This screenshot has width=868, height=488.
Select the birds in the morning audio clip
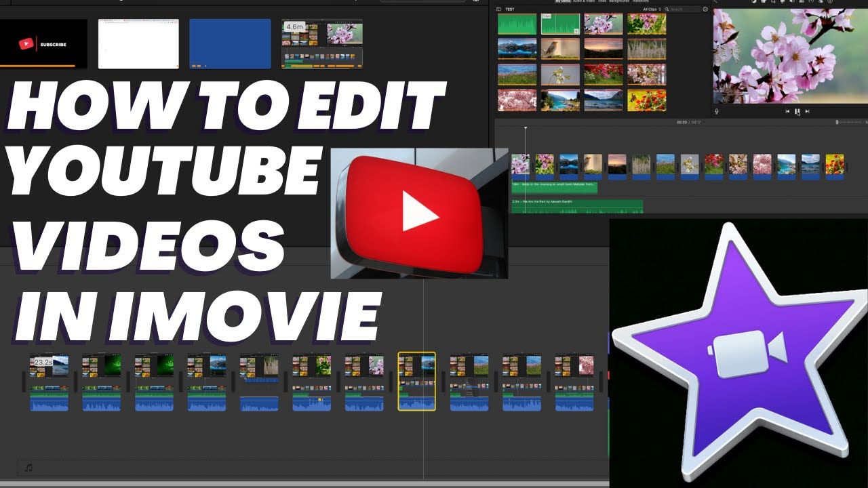(554, 187)
